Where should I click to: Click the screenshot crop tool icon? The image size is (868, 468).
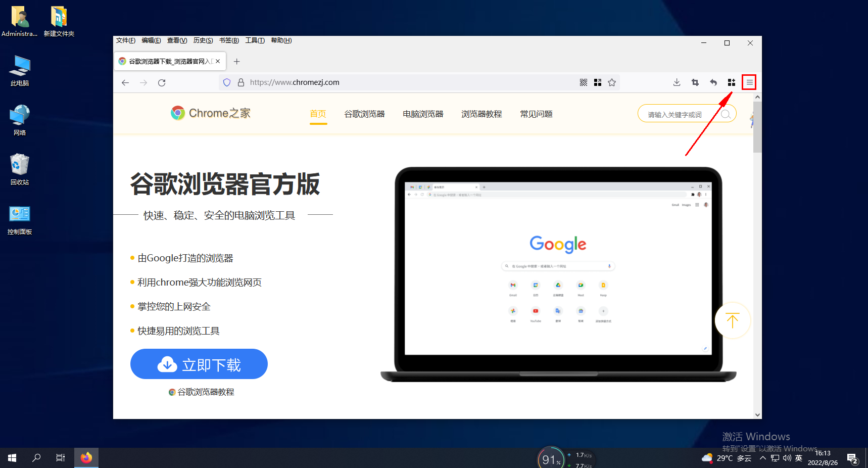(x=695, y=82)
